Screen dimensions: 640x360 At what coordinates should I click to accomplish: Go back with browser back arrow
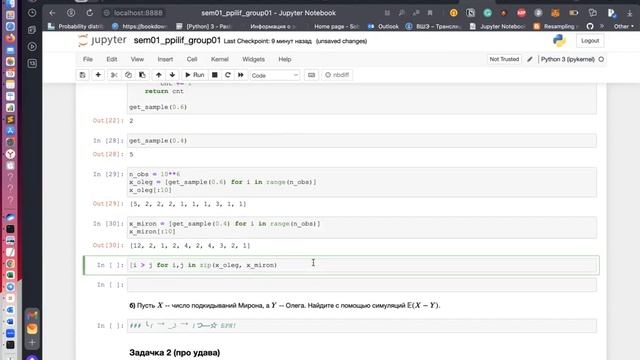pos(52,13)
